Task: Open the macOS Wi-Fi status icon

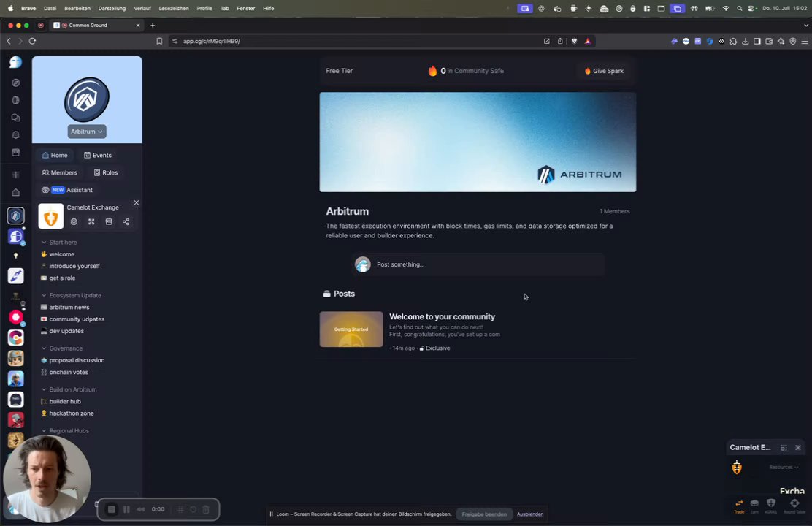Action: point(726,8)
